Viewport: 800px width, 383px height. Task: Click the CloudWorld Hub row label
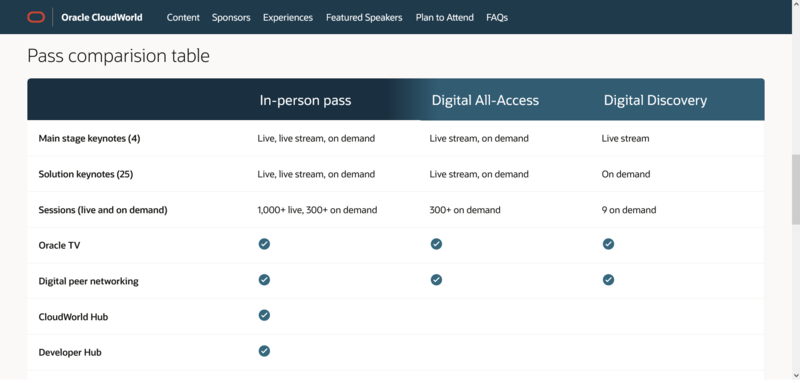tap(73, 317)
